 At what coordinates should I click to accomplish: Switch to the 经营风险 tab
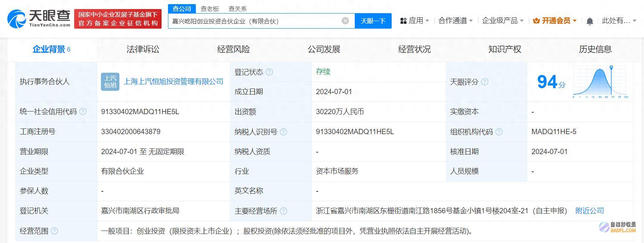coord(233,49)
